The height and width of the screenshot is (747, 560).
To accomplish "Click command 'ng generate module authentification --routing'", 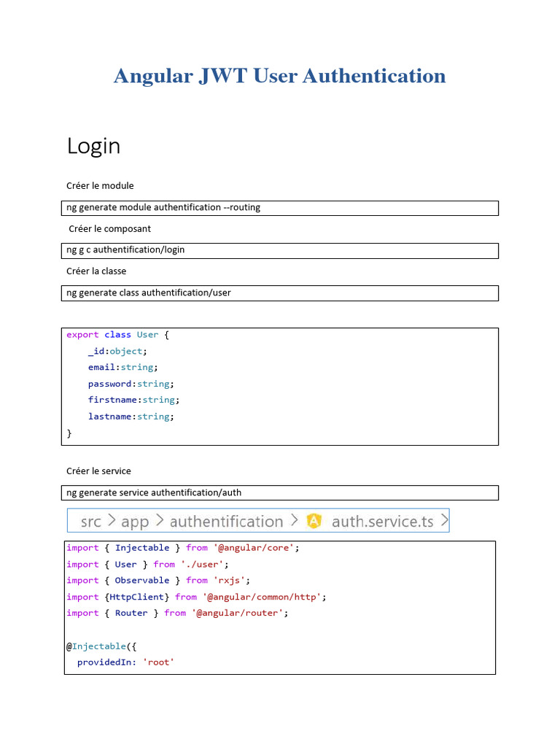I will pos(163,208).
